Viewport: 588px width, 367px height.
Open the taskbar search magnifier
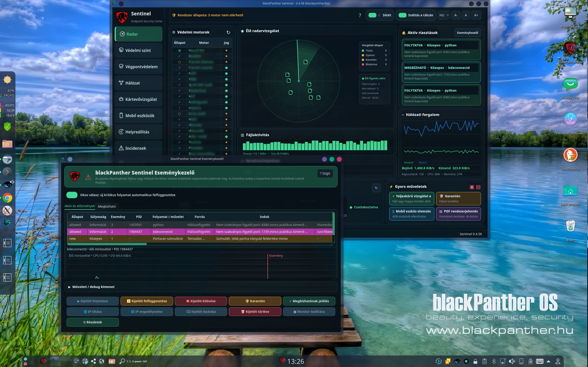pyautogui.click(x=122, y=361)
